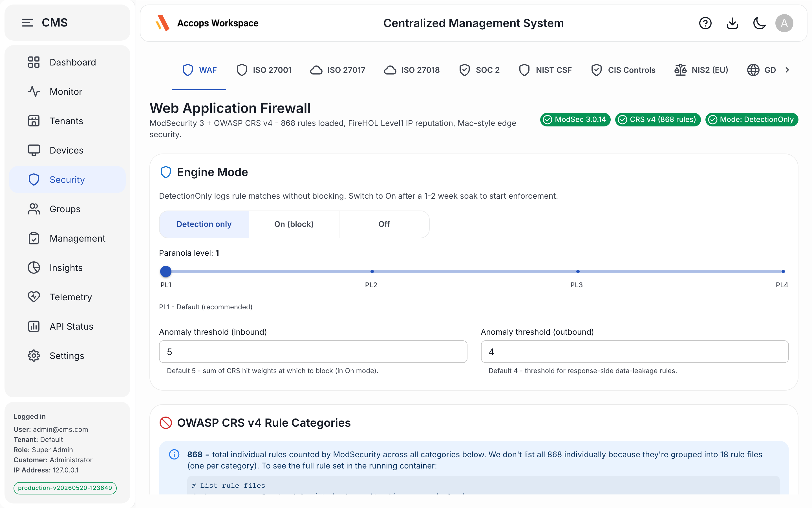
Task: Select On (block) engine mode
Action: point(294,224)
